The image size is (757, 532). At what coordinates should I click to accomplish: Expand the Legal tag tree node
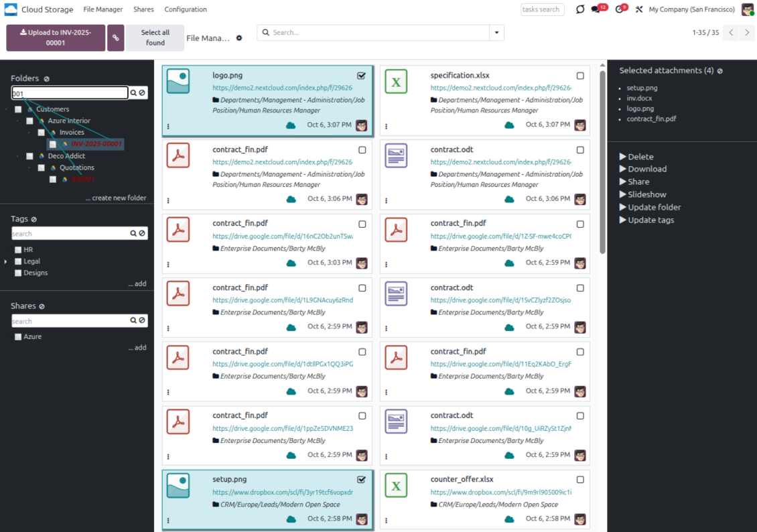click(6, 261)
